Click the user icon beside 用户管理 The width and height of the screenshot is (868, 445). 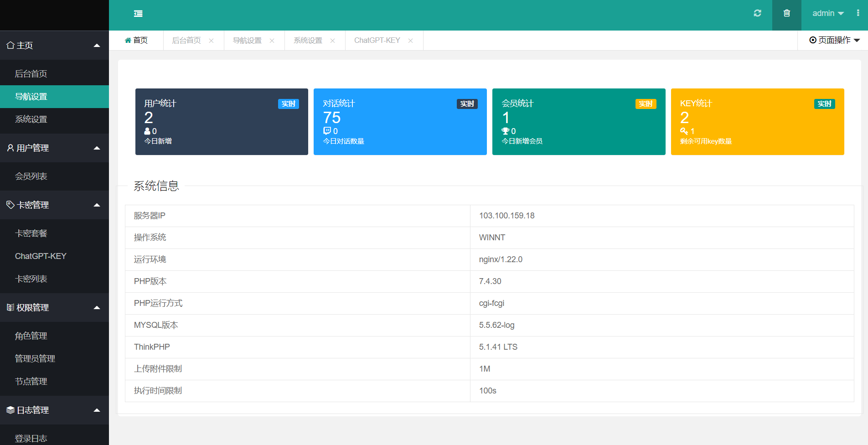pos(10,148)
